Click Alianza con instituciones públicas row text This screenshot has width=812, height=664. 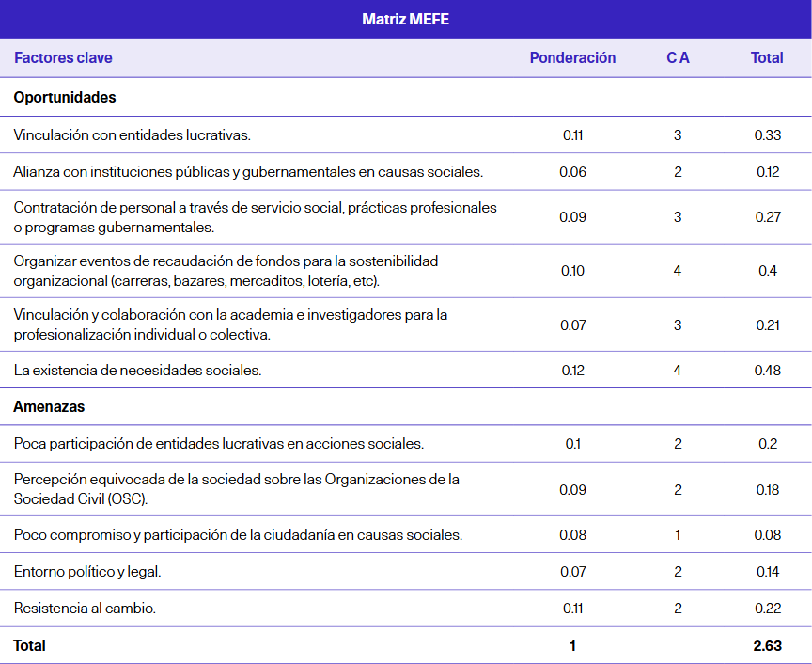tap(248, 172)
